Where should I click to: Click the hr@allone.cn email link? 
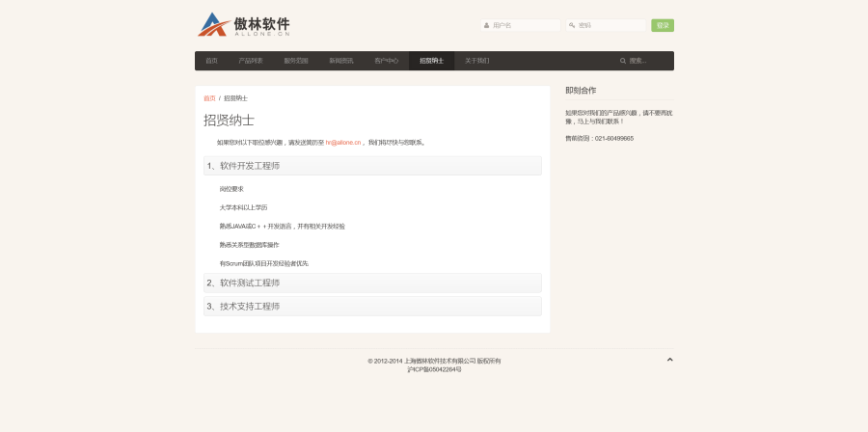(x=343, y=143)
